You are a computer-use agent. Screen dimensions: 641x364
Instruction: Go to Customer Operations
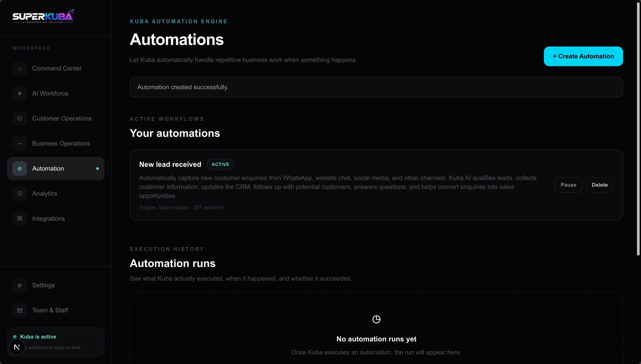(56, 119)
